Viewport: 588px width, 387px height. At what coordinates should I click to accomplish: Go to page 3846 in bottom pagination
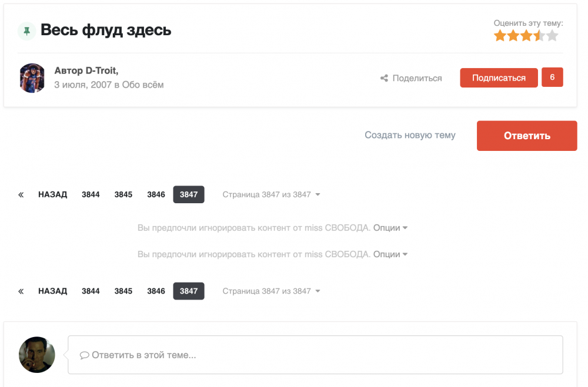pos(156,291)
